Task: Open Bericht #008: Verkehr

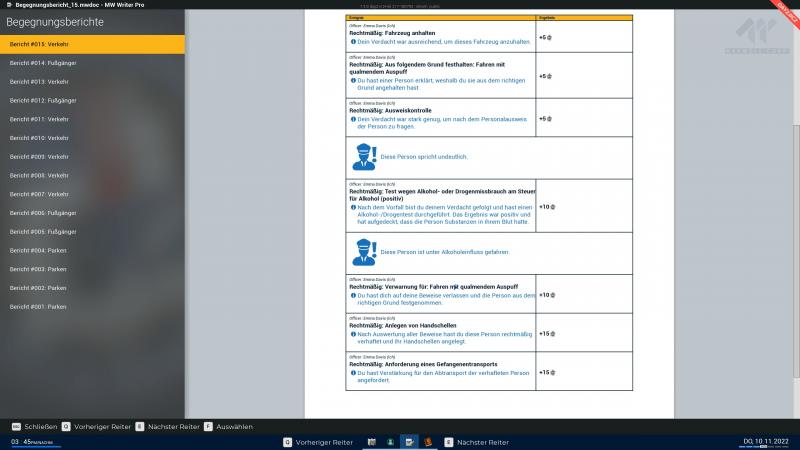Action: point(92,176)
